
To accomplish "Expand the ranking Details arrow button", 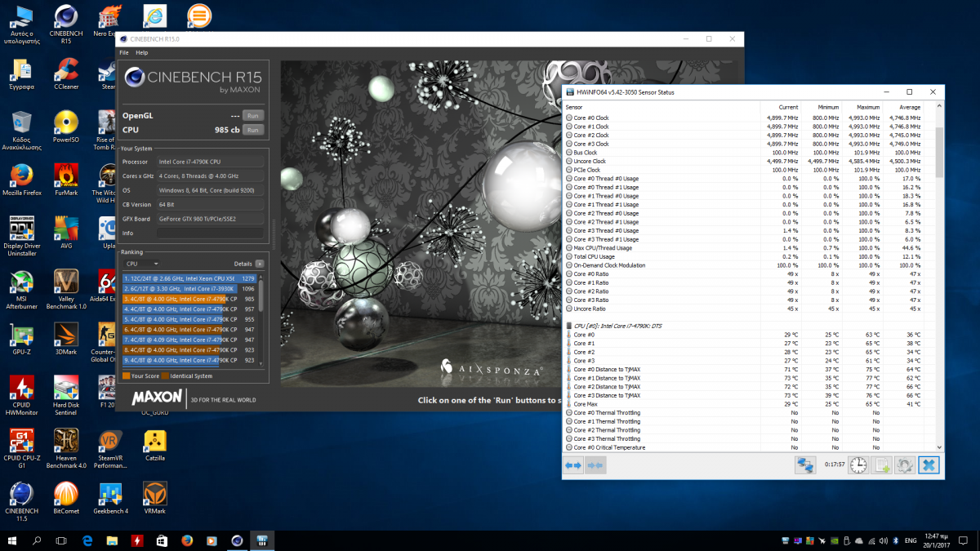I will pyautogui.click(x=260, y=264).
